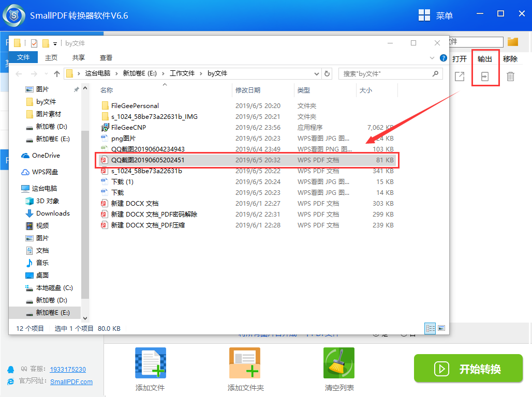Click the Internet Explorer icon by 官方网址
This screenshot has width=532, height=397.
coord(11,381)
